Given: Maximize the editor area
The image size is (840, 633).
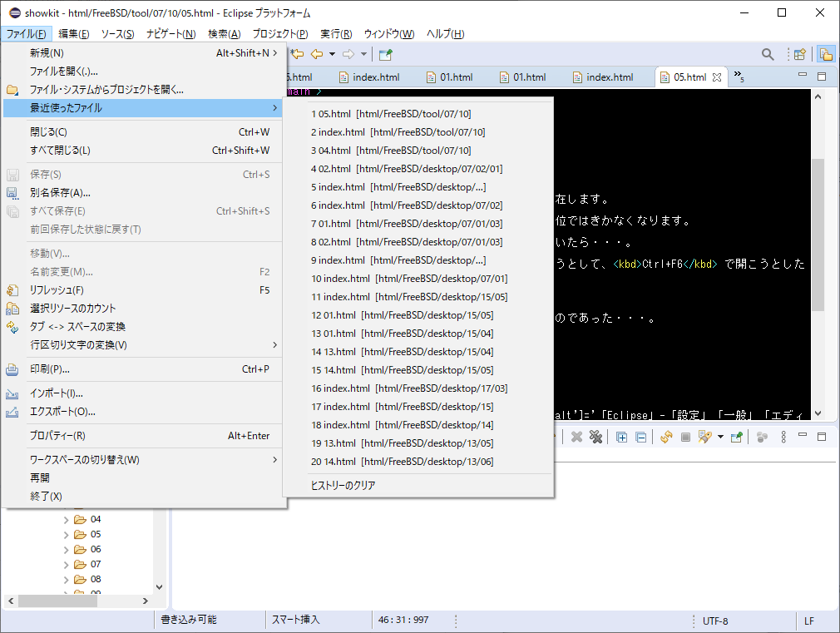Looking at the screenshot, I should click(x=822, y=77).
